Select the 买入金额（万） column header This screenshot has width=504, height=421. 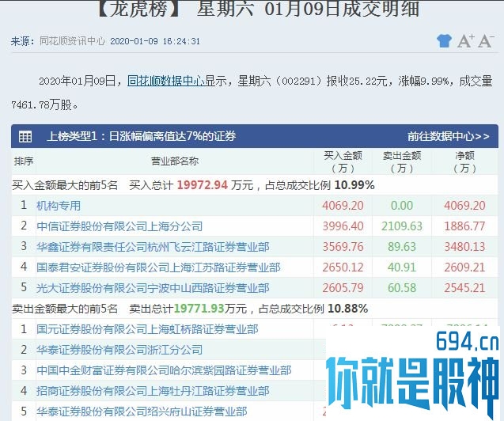pyautogui.click(x=343, y=161)
